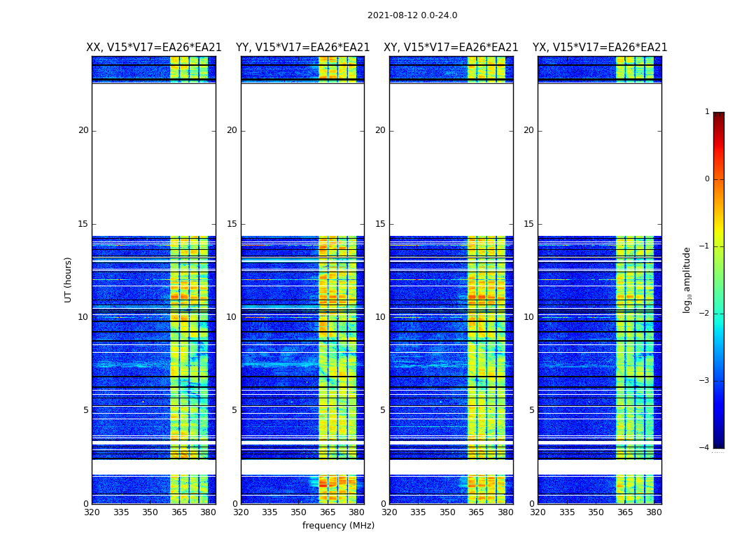
Task: Click the 365 tick under the XX panel
Action: point(179,512)
